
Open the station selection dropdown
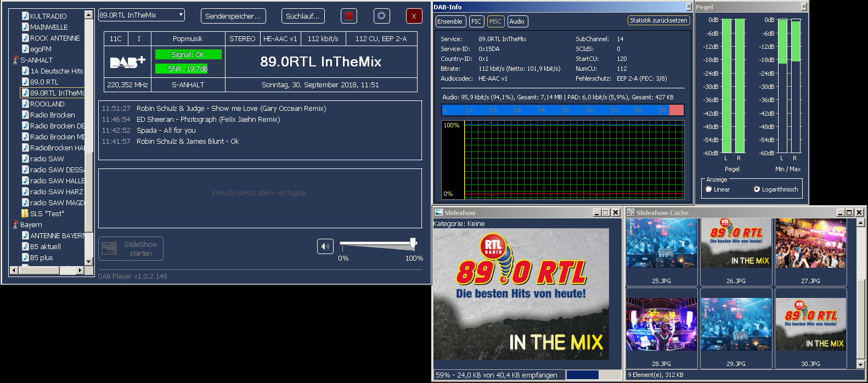pyautogui.click(x=181, y=15)
